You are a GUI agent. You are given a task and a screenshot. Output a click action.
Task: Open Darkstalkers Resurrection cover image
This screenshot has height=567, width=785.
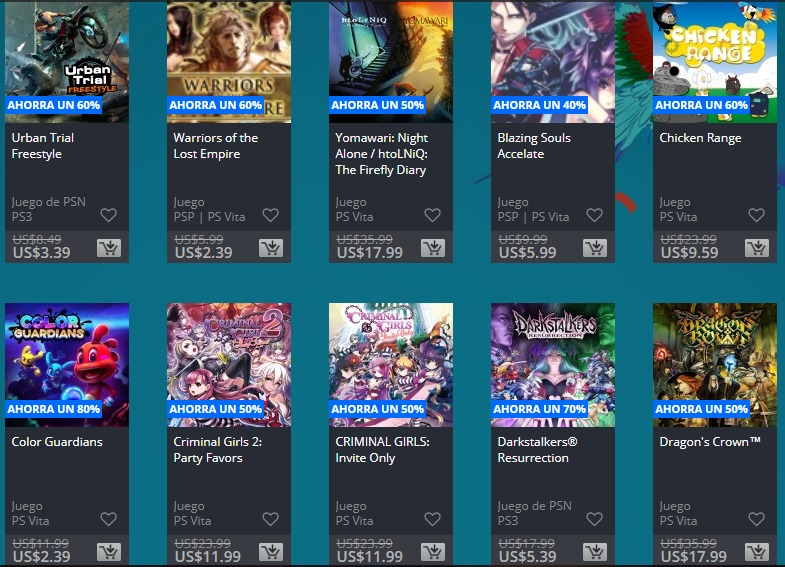coord(553,365)
